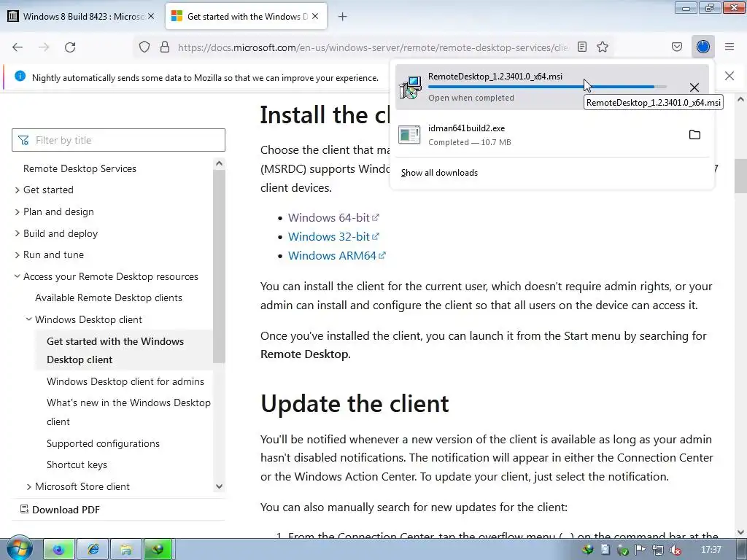Select the Get started with the Windows tab

[x=247, y=16]
